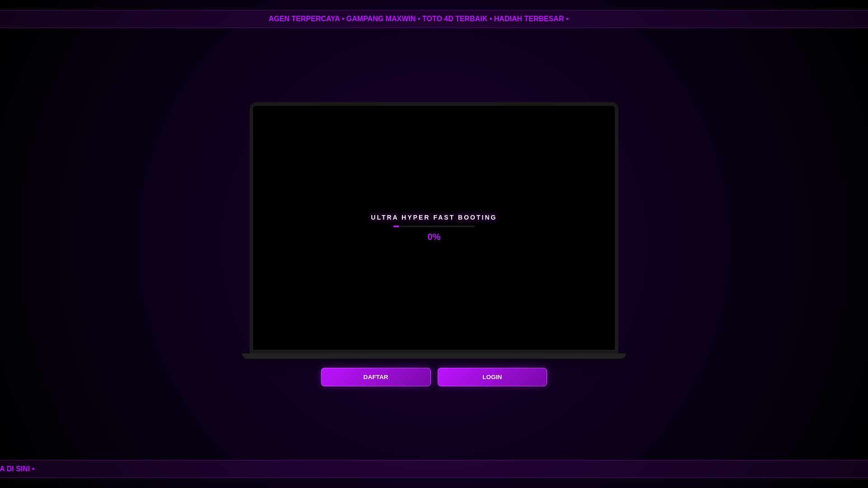Click the laptop frame's top bezel
The height and width of the screenshot is (488, 868).
tap(434, 104)
